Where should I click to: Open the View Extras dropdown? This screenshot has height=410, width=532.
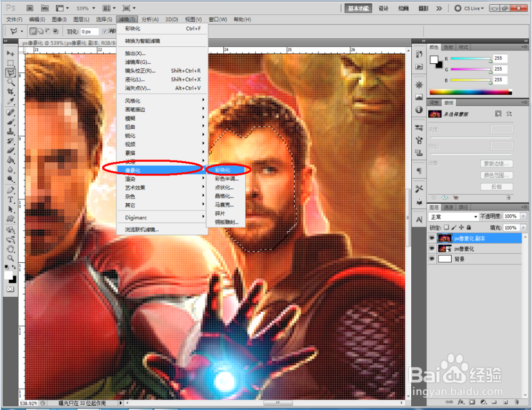tap(62, 8)
